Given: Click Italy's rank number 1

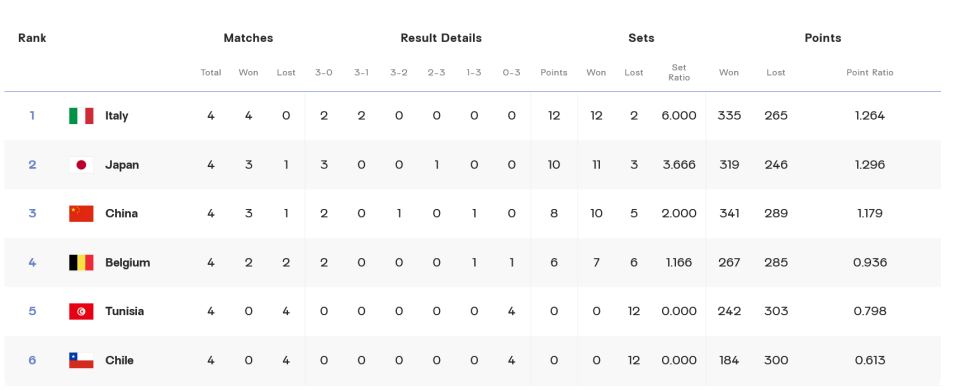Looking at the screenshot, I should coord(32,115).
